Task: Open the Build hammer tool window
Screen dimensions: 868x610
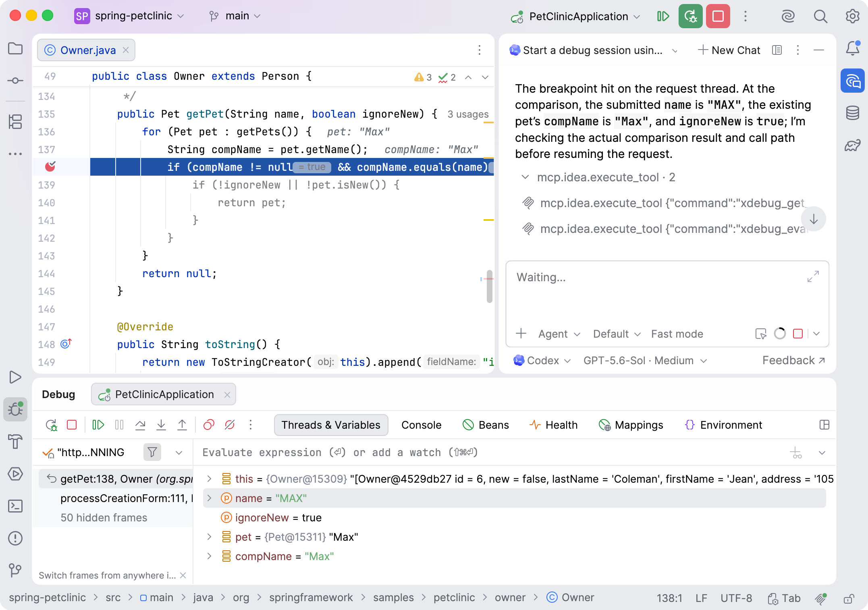Action: [15, 442]
